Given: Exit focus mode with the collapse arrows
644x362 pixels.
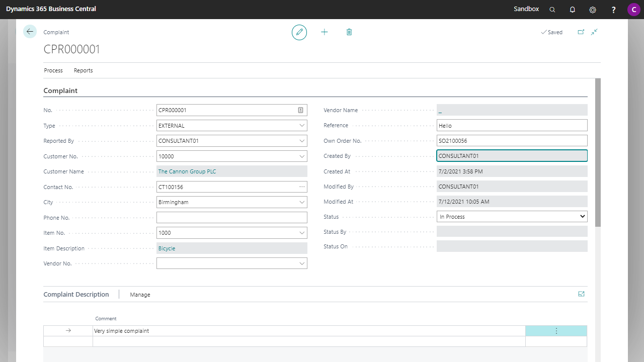Looking at the screenshot, I should point(594,31).
